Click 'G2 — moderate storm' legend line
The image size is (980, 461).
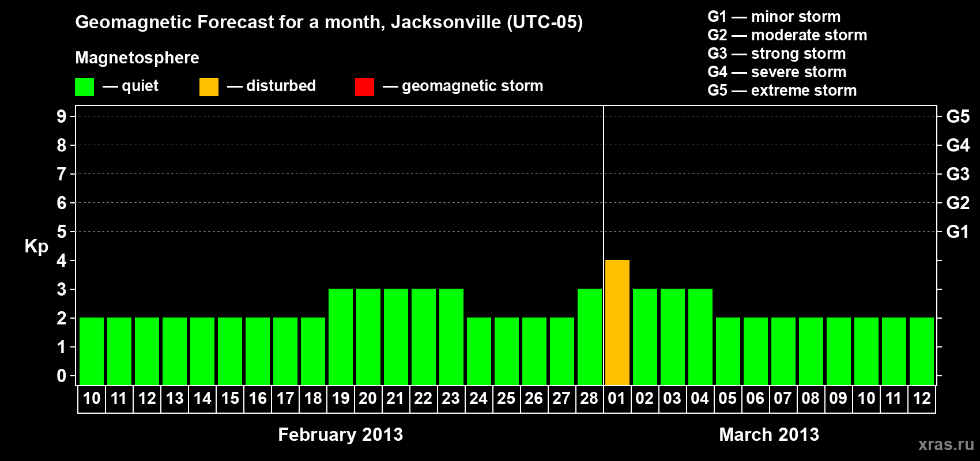click(x=787, y=35)
